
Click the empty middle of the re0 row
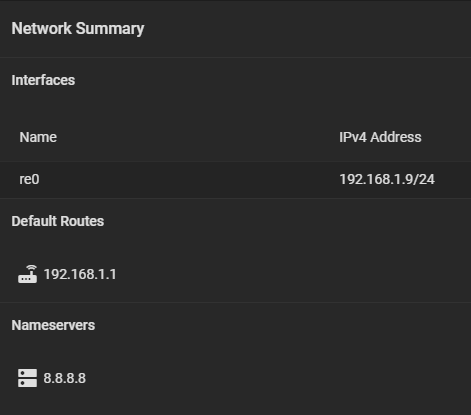point(189,180)
